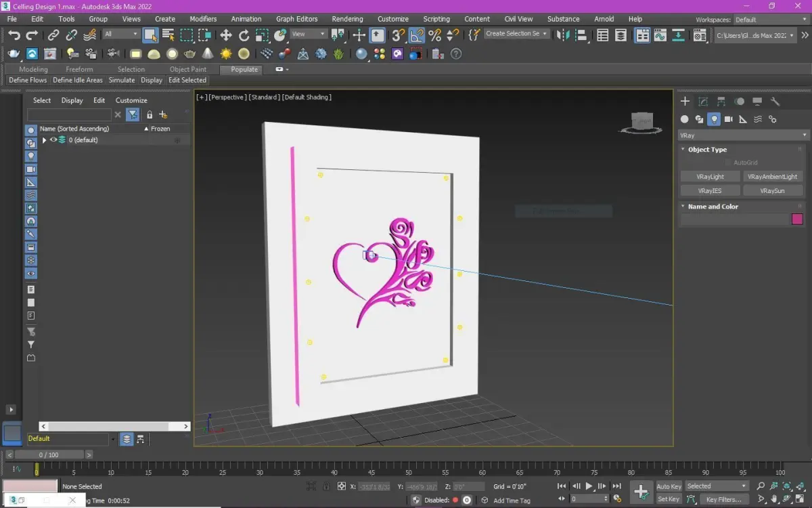
Task: Toggle Auto Key animation mode
Action: point(669,486)
